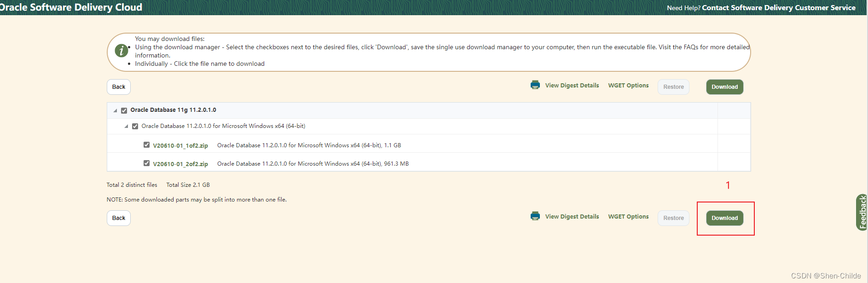This screenshot has height=283, width=868.
Task: Open Contact Software Delivery Customer Service link
Action: (779, 8)
